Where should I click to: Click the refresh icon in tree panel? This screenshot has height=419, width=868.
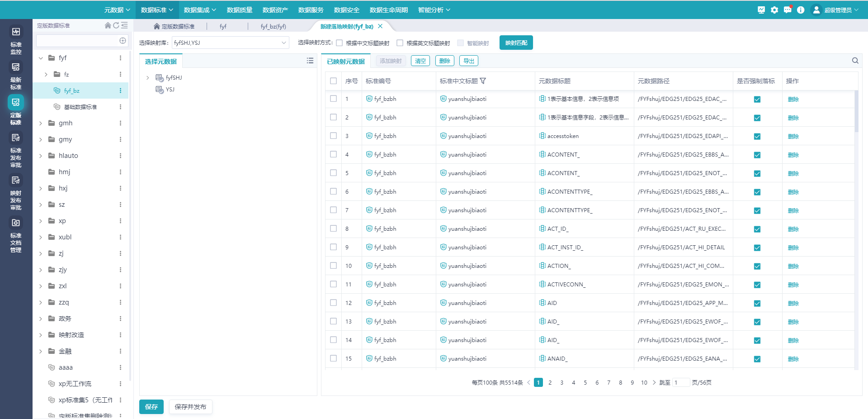point(116,26)
